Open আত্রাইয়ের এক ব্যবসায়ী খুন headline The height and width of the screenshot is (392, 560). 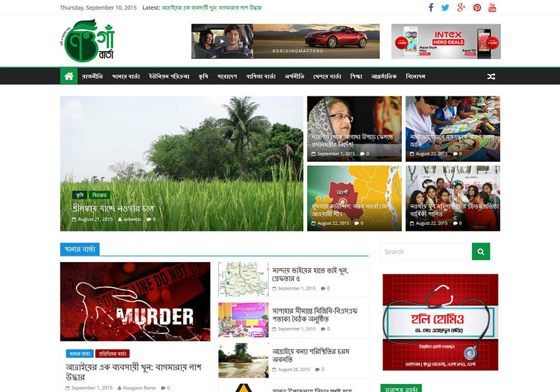pos(134,371)
